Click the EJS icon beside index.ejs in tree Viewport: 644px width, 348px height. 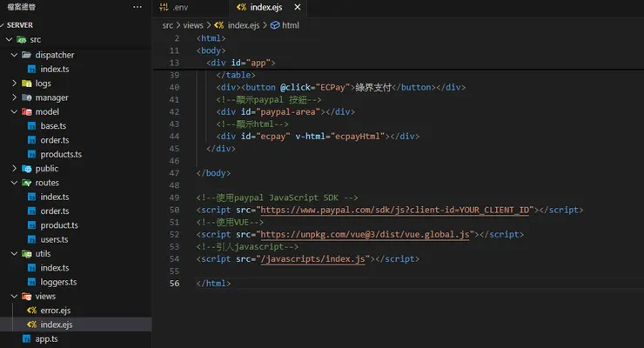tap(31, 325)
